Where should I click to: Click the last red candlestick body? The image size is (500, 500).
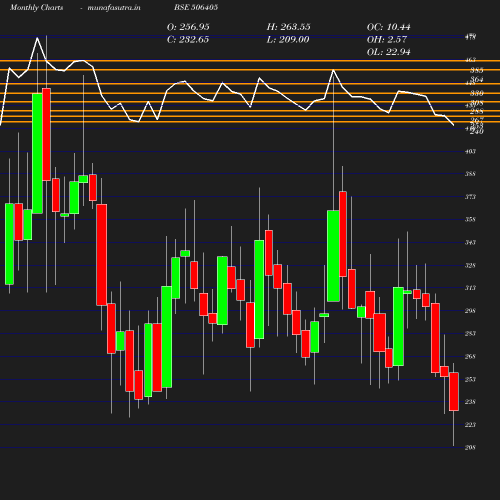[454, 392]
